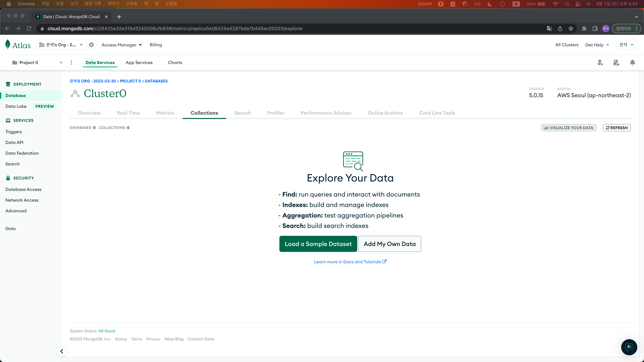Open Database Access in sidebar
The height and width of the screenshot is (362, 644).
point(23,189)
